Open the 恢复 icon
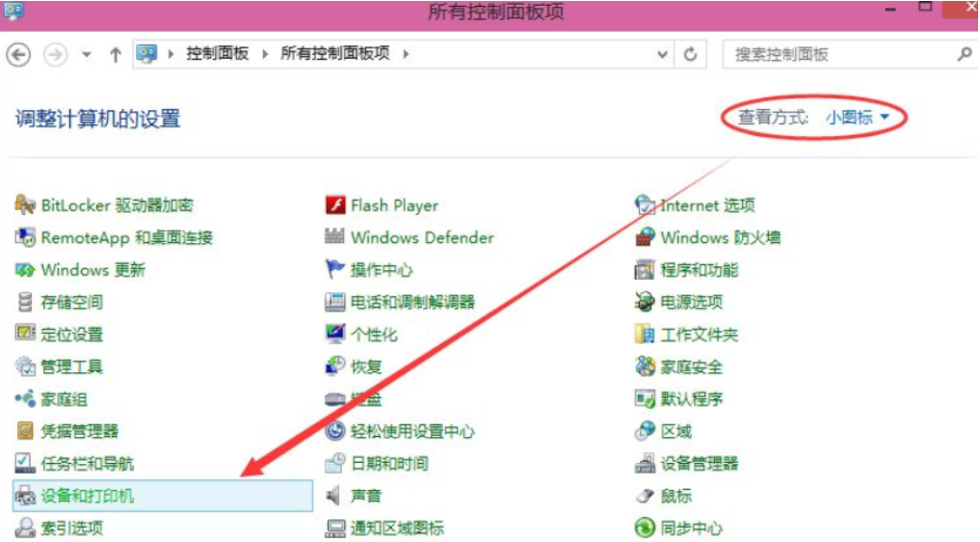980x542 pixels. point(335,366)
